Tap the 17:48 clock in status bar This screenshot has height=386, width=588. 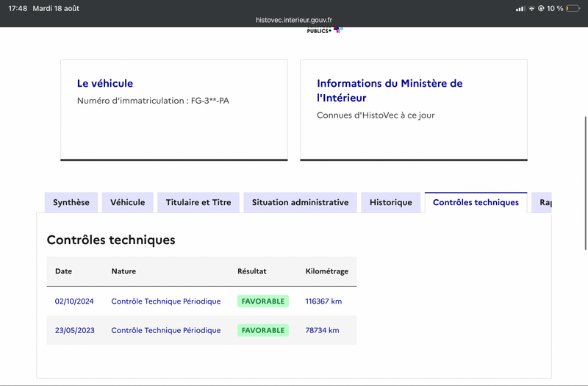coord(18,8)
